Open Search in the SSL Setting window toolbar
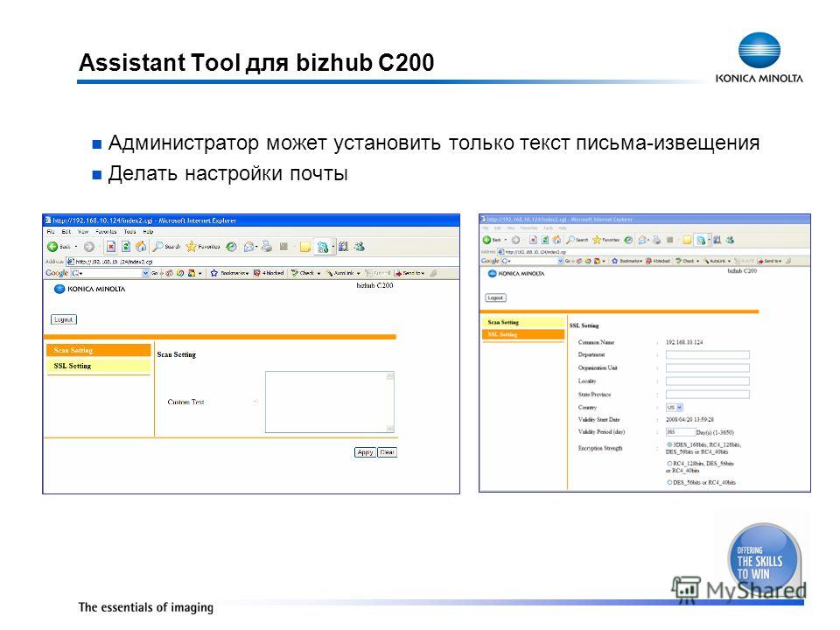This screenshot has width=840, height=630. point(577,240)
